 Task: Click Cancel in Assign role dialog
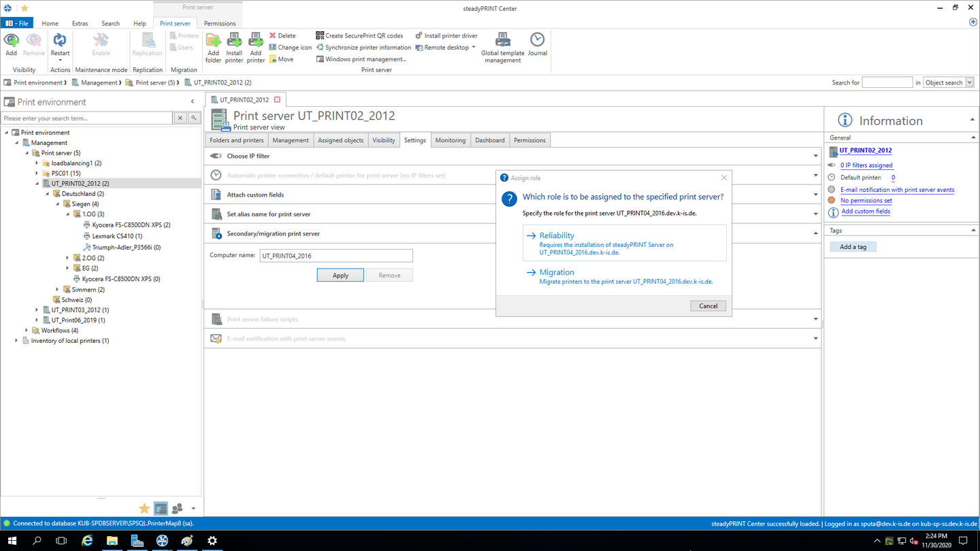coord(708,305)
